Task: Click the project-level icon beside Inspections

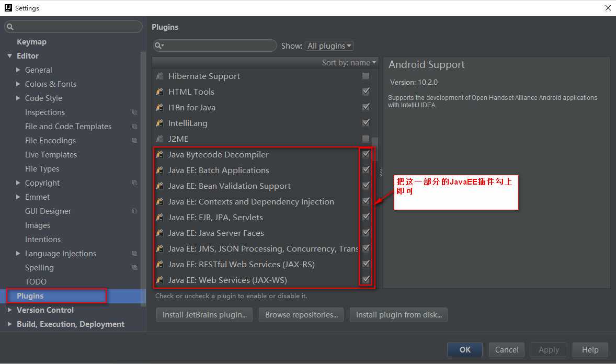Action: pyautogui.click(x=134, y=112)
